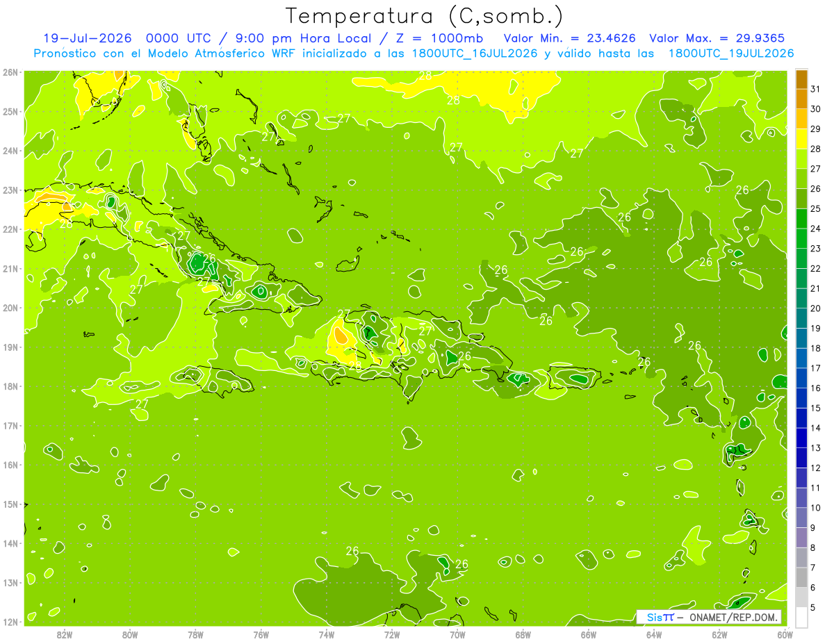The height and width of the screenshot is (644, 834).
Task: Click the ONAMET/REP.DOM. logo box
Action: [x=708, y=617]
